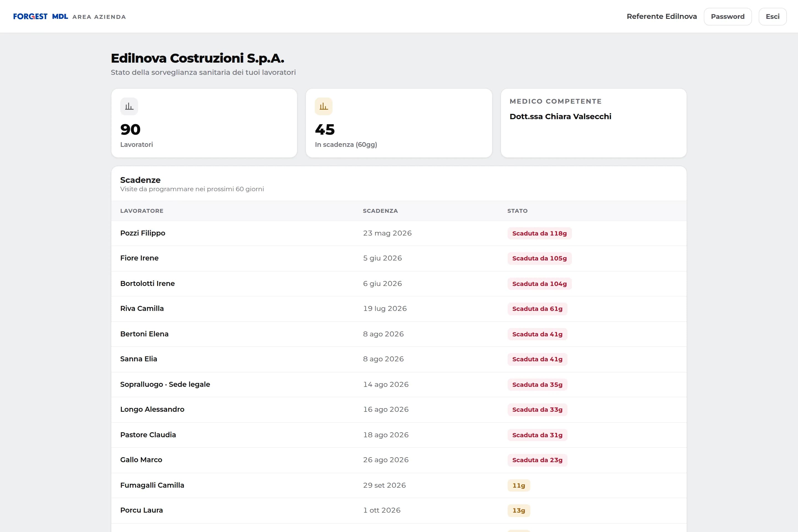Select worker Longo Alessandro

[152, 409]
